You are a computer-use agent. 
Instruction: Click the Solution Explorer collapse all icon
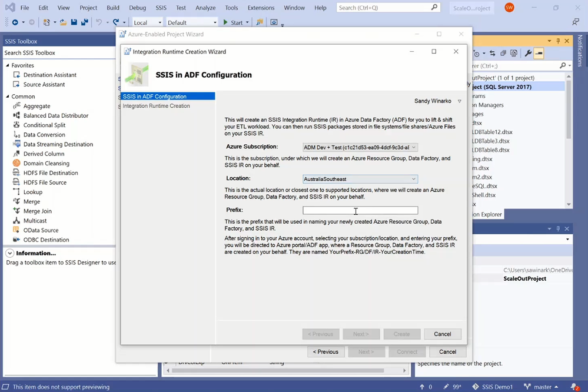pos(503,53)
